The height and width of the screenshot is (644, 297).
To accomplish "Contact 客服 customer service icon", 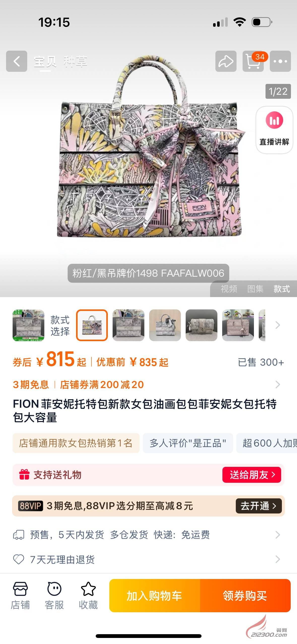I will (x=54, y=596).
